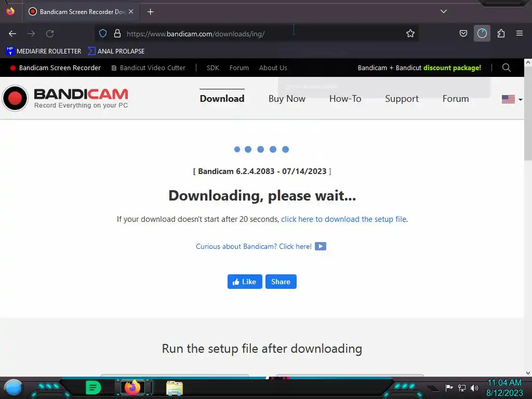
Task: Open Forum in the black top bar
Action: click(239, 68)
